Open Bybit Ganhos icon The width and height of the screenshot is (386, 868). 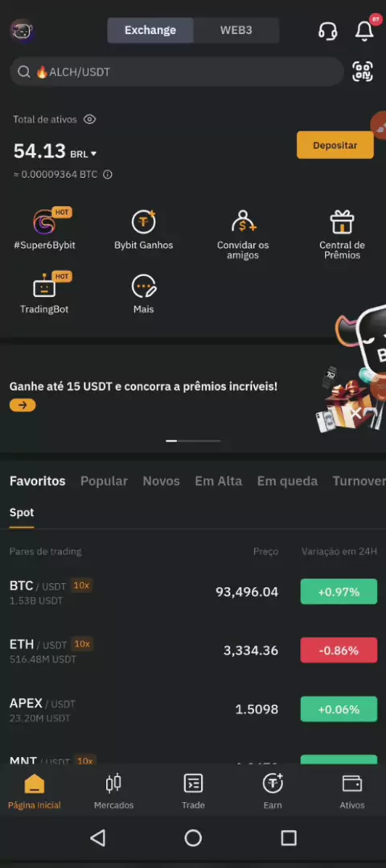[x=143, y=222]
